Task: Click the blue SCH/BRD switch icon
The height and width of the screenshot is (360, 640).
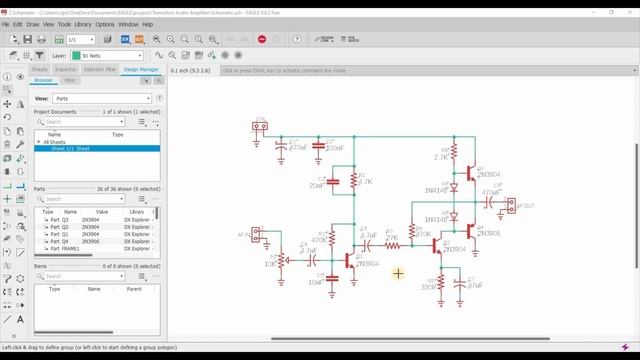Action: tap(125, 39)
